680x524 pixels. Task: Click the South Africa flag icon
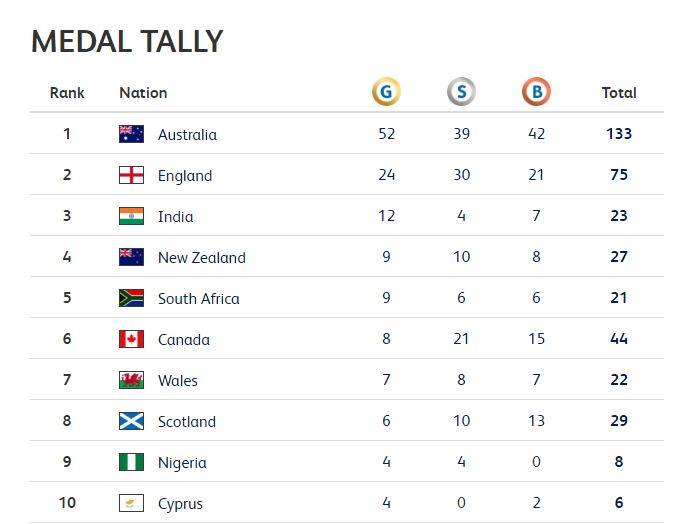131,298
